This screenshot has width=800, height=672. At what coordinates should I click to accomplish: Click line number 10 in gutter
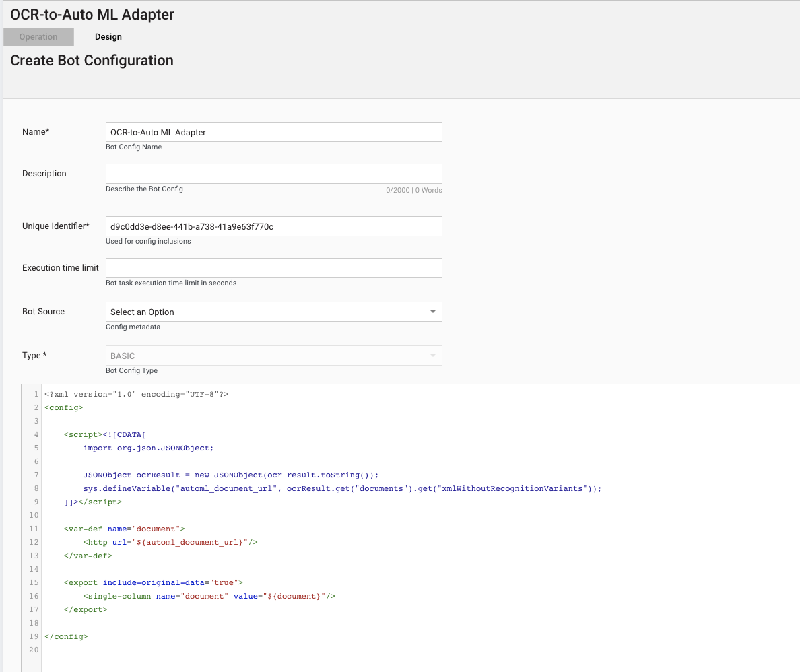[x=34, y=515]
